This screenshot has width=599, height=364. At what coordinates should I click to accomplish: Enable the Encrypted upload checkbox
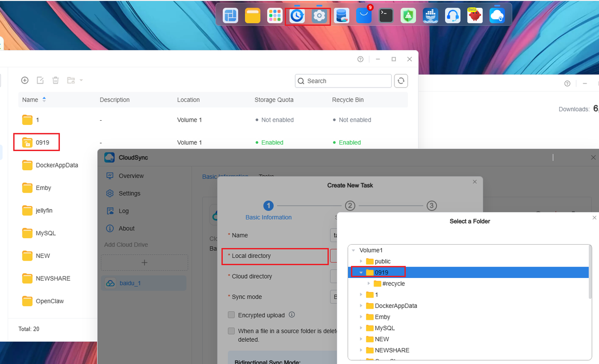coord(231,315)
